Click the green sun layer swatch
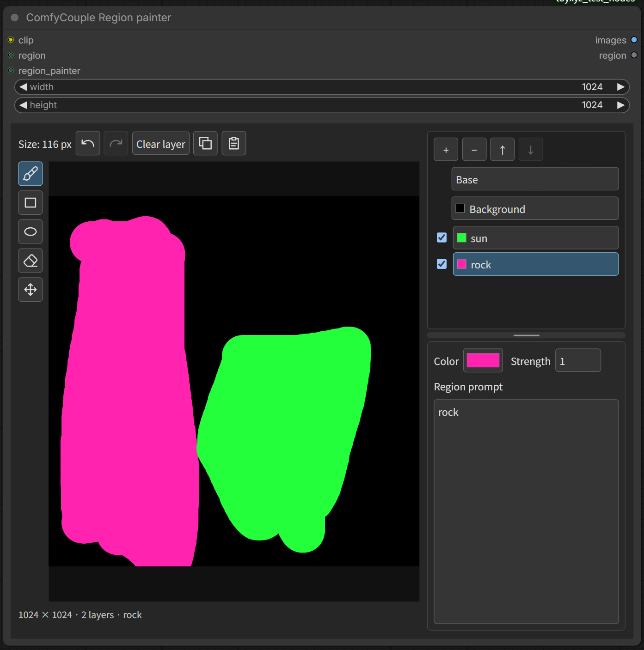 click(x=461, y=238)
